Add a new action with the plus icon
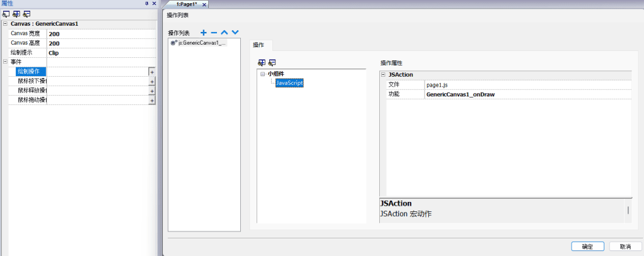Screen dimensions: 644x256 coord(203,32)
